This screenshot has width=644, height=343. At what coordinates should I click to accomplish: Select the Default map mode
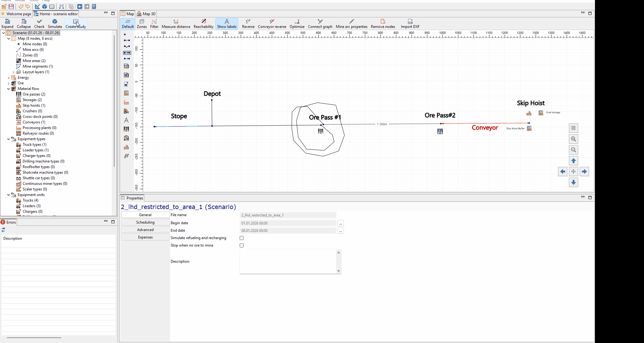pos(128,24)
